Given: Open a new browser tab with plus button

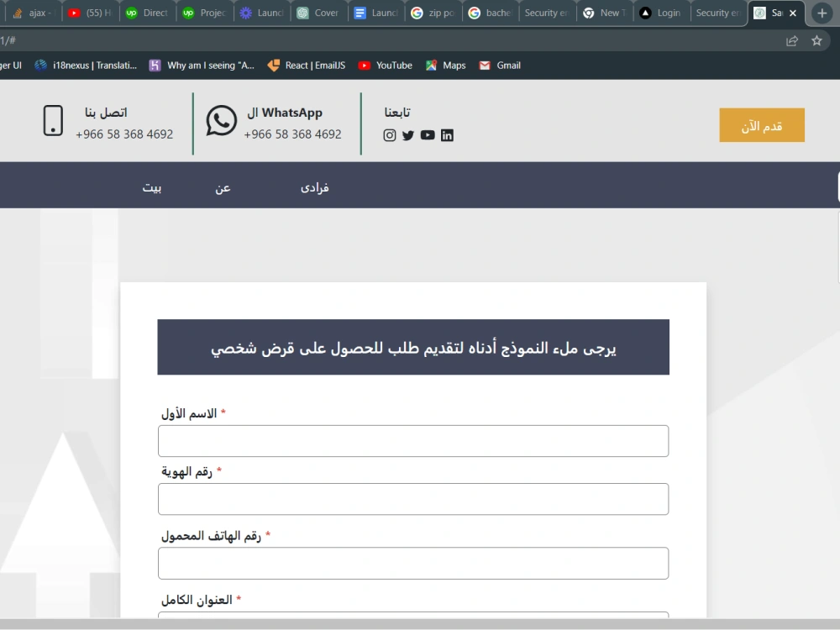Looking at the screenshot, I should coord(822,13).
